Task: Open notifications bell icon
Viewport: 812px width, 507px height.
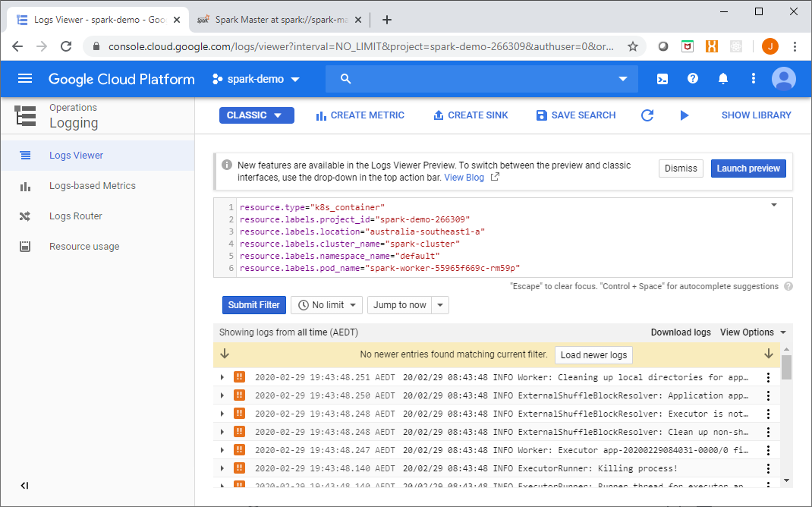Action: 723,79
